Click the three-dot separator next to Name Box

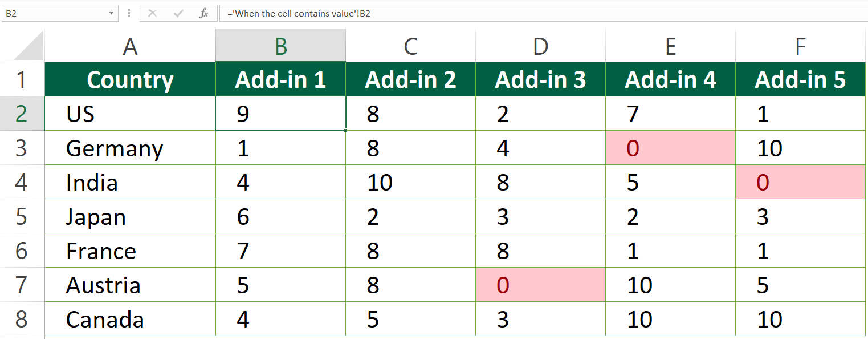point(129,13)
